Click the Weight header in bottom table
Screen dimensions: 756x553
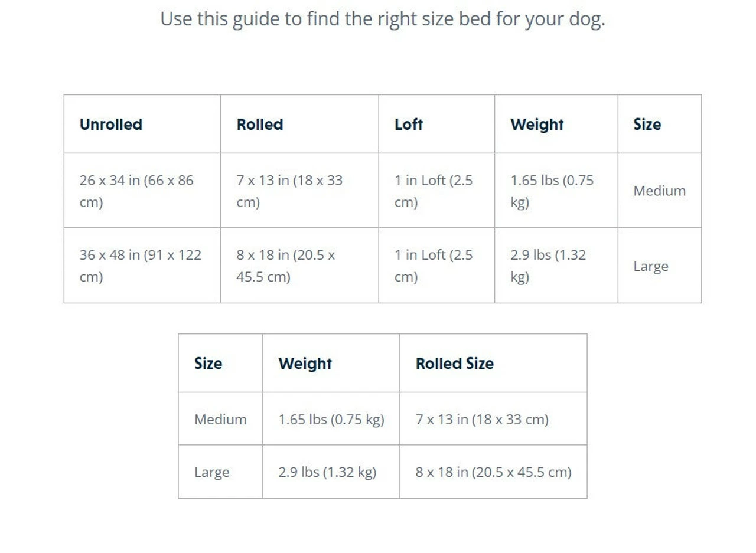[305, 364]
